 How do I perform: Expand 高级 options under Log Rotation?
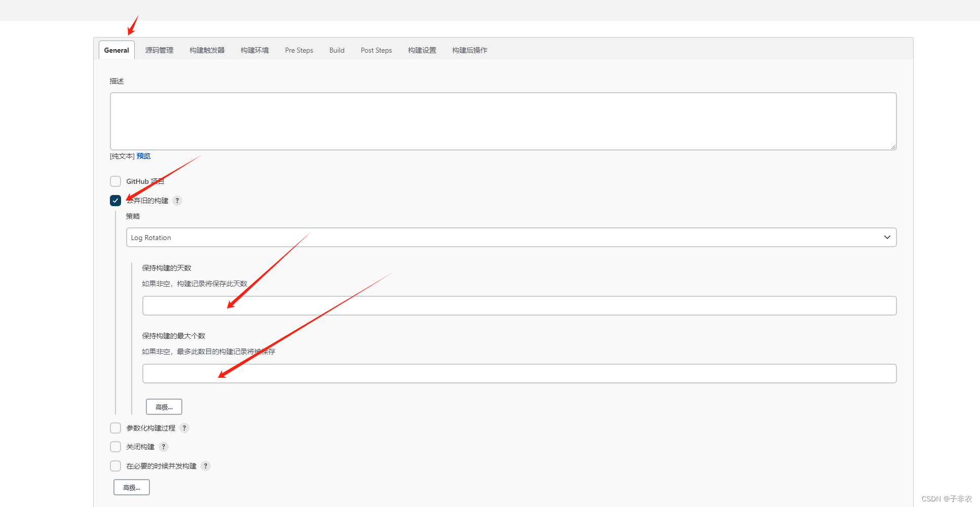164,407
